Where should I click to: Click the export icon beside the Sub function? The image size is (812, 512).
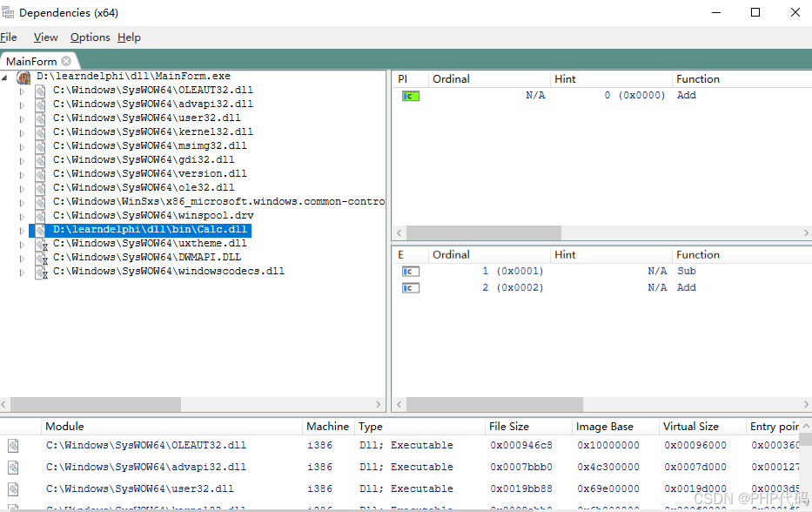click(409, 271)
